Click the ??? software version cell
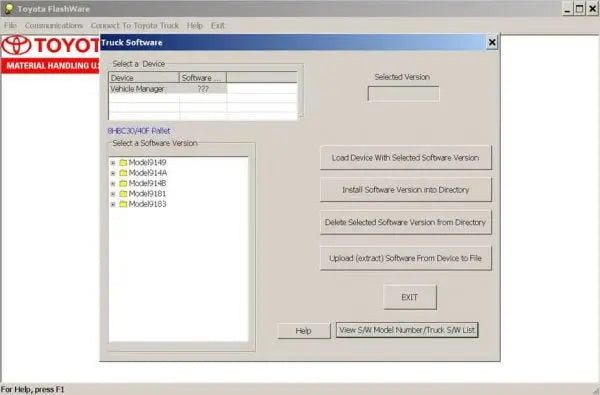Screen dimensions: 600x395 coord(203,89)
